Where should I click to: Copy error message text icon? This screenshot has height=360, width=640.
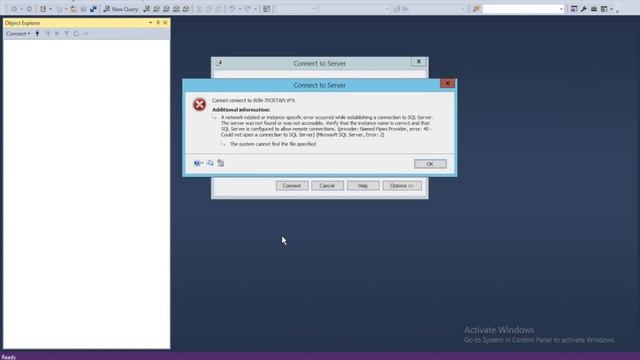(x=210, y=163)
